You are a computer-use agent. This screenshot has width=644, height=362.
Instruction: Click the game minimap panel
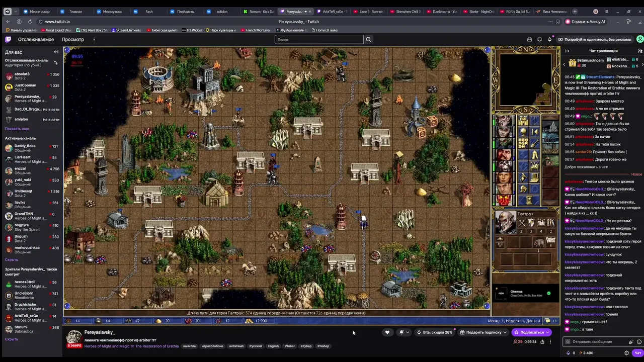[x=526, y=80]
